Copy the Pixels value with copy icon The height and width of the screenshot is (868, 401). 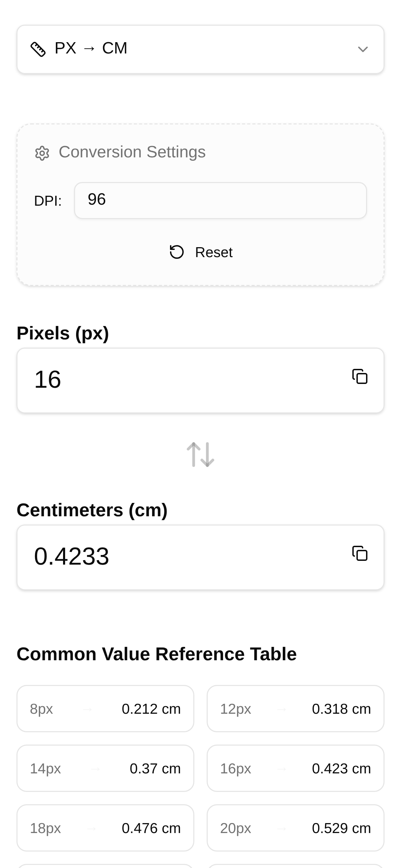(360, 377)
